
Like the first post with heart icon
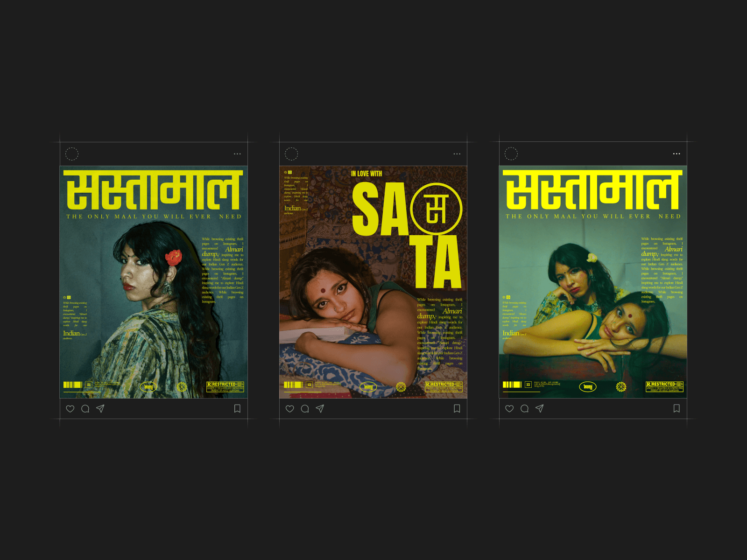pos(70,409)
